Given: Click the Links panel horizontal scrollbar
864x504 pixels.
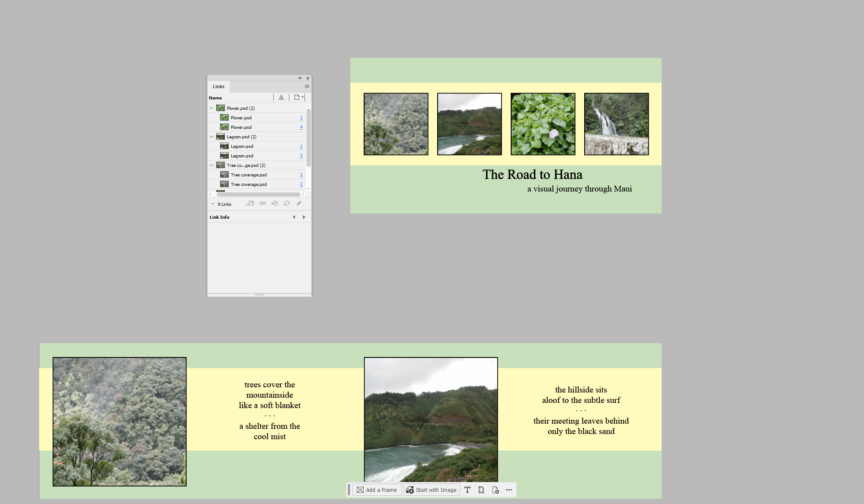Looking at the screenshot, I should (258, 195).
